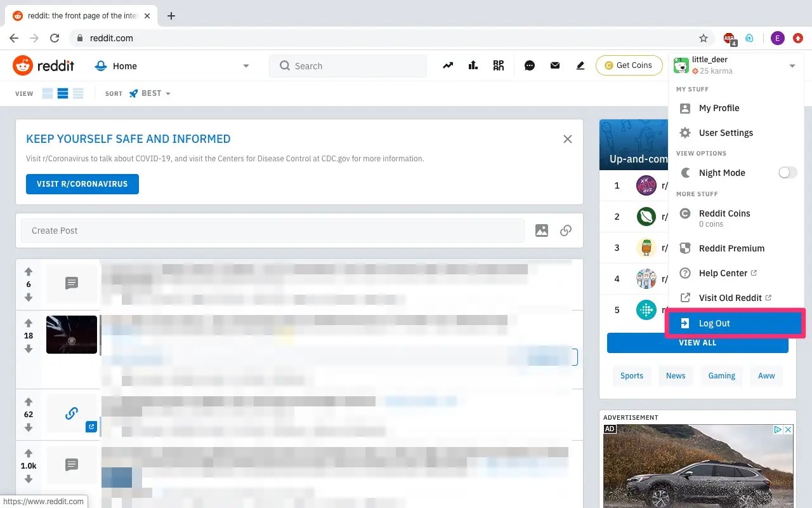The height and width of the screenshot is (508, 812).
Task: Dismiss the Keep Yourself Safe banner
Action: (568, 139)
